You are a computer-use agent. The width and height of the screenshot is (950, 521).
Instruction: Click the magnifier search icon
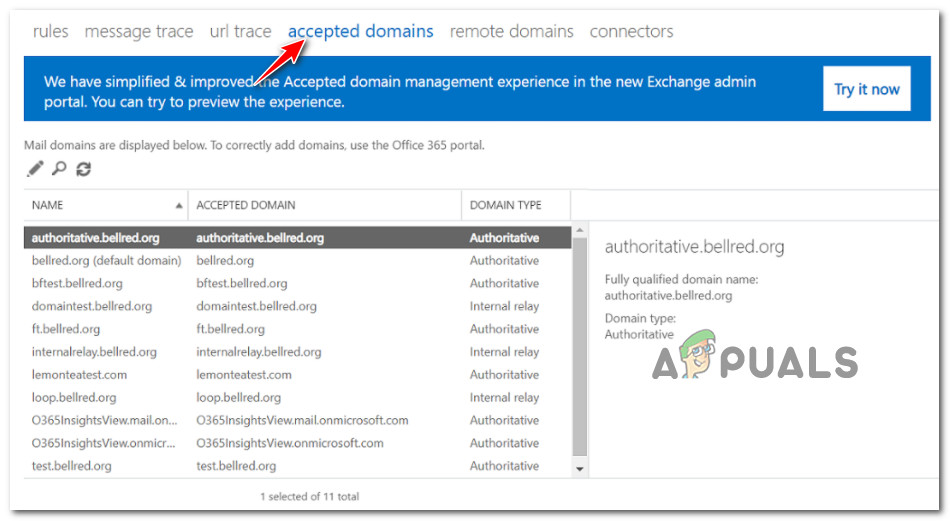point(59,169)
